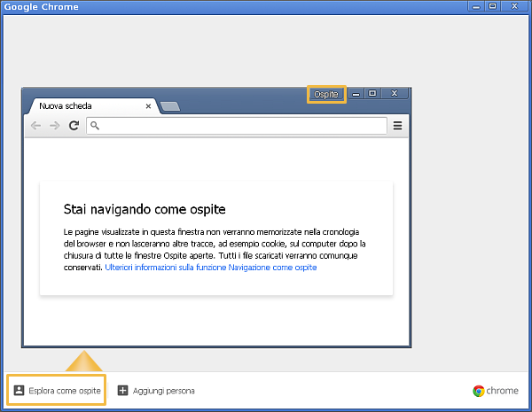Image resolution: width=532 pixels, height=412 pixels.
Task: Click the magnifier icon in the address bar
Action: pos(95,126)
